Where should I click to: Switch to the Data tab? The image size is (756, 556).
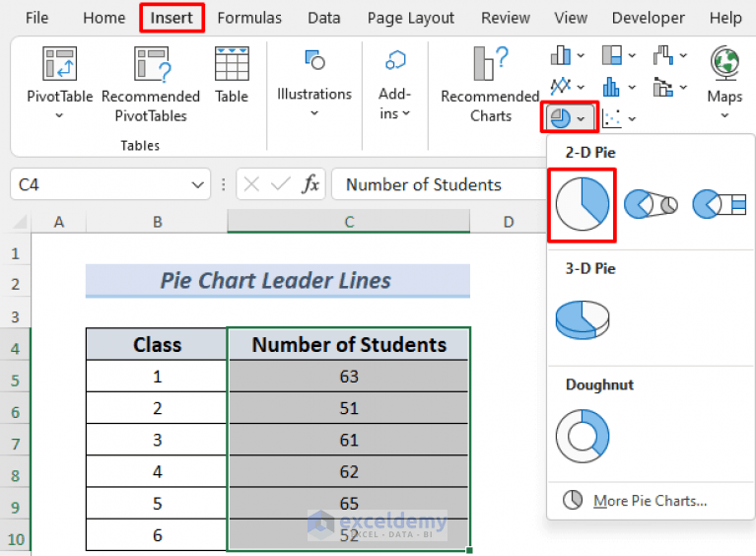tap(324, 18)
